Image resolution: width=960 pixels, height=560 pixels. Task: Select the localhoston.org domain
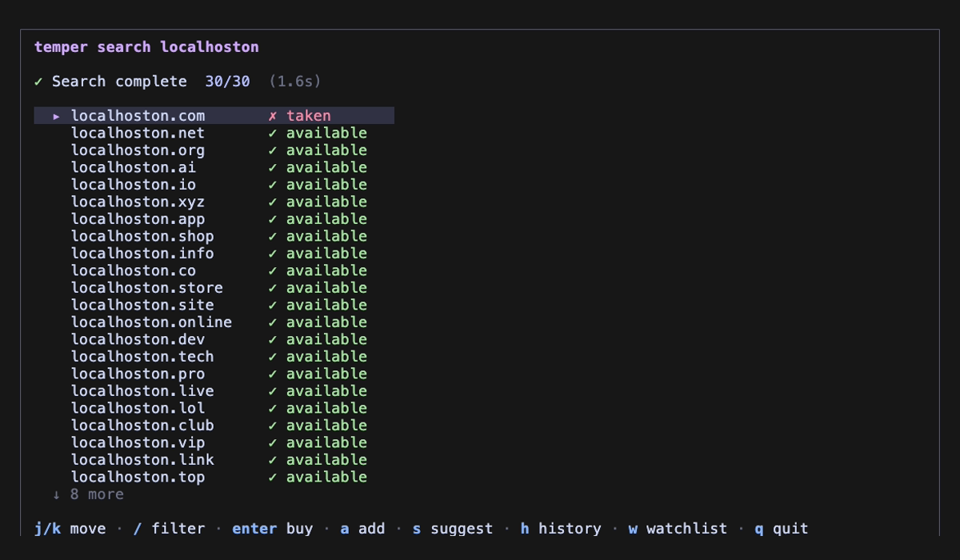(x=138, y=150)
